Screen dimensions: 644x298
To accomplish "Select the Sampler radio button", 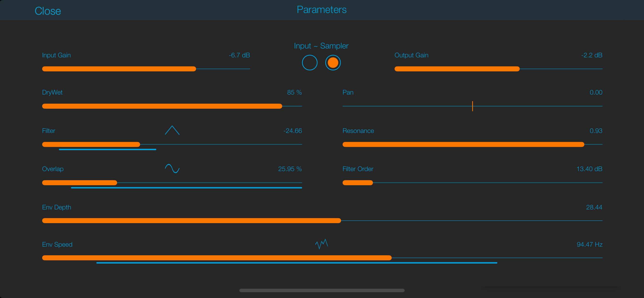I will pos(333,63).
